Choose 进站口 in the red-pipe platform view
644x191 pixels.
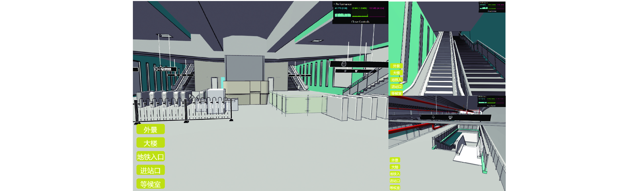click(x=395, y=181)
